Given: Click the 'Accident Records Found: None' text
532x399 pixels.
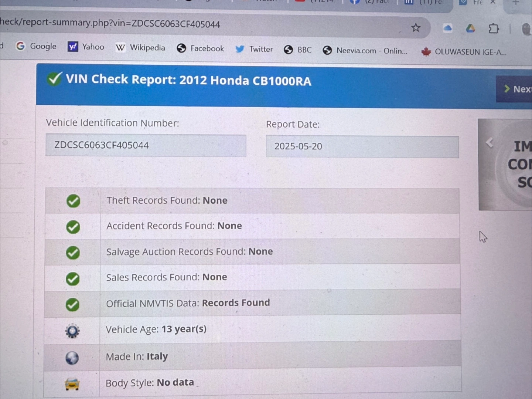Looking at the screenshot, I should (174, 226).
